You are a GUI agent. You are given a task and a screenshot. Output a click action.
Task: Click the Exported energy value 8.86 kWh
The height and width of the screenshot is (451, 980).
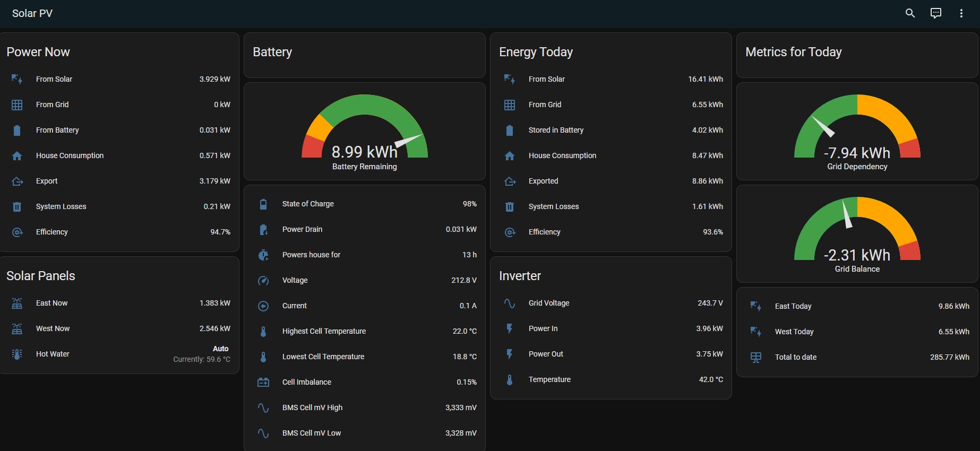coord(707,181)
